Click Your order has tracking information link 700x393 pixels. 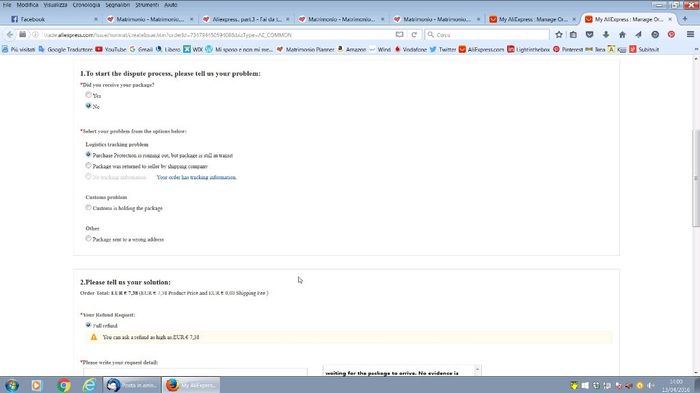[x=196, y=177]
